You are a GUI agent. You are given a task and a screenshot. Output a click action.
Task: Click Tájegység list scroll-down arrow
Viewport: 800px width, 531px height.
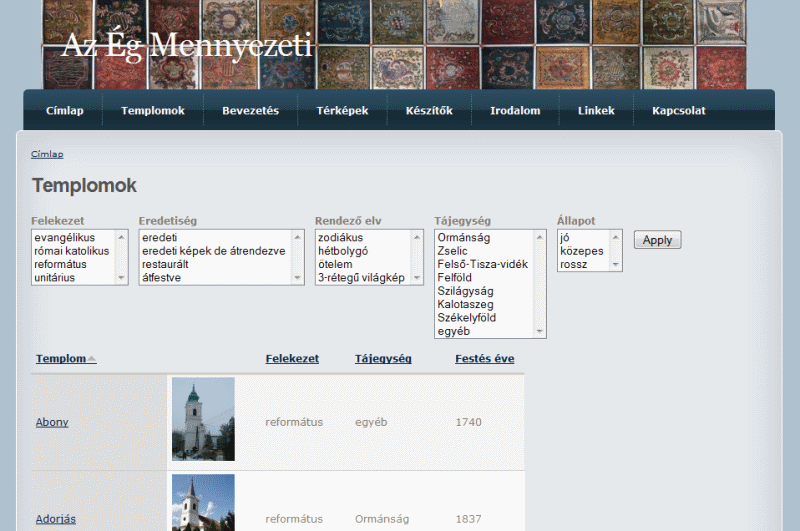coord(540,332)
